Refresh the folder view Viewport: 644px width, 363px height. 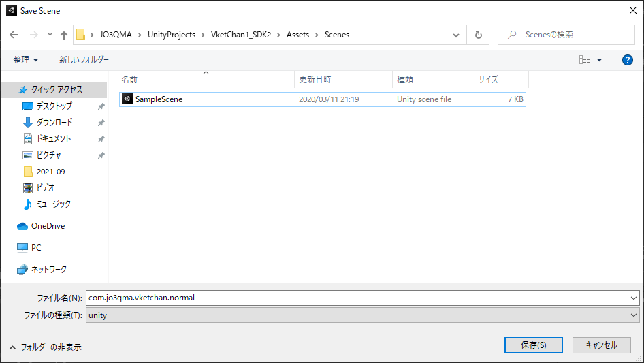478,35
